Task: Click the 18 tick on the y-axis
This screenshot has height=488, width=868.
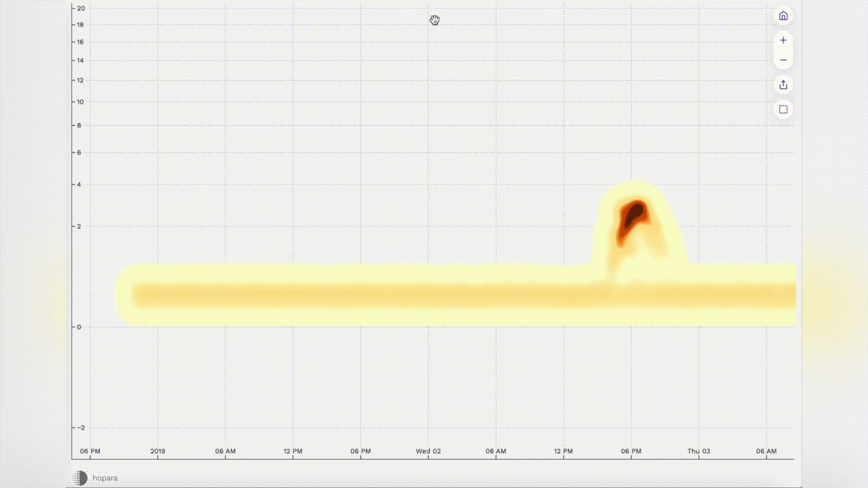Action: pos(80,25)
